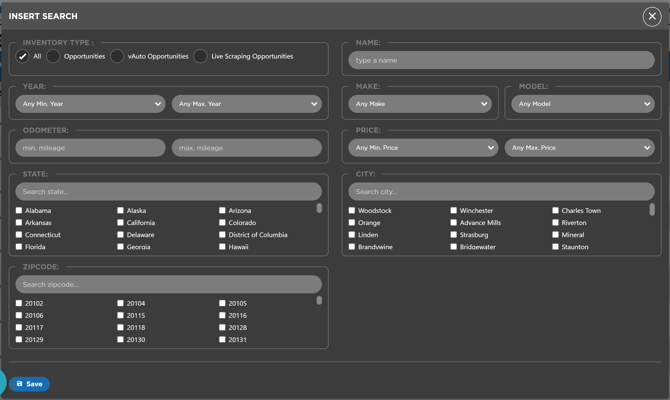Focus the name input field
Screen dimensions: 670x400
click(501, 60)
